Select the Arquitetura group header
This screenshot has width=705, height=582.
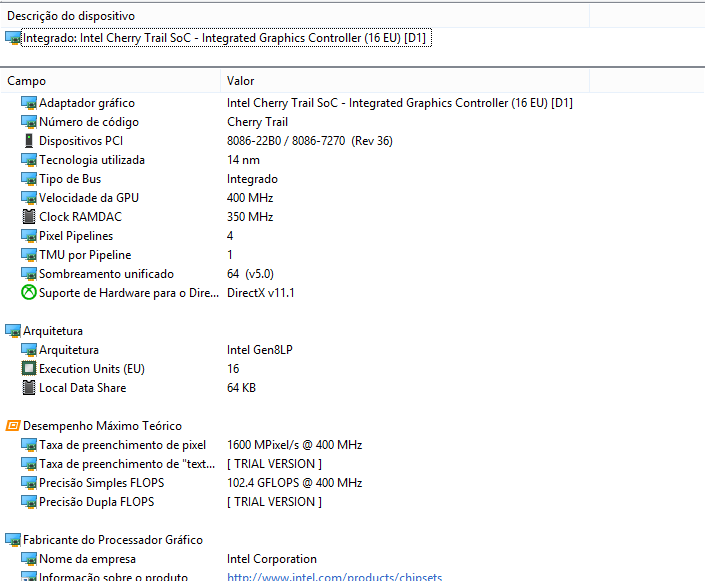pos(53,331)
